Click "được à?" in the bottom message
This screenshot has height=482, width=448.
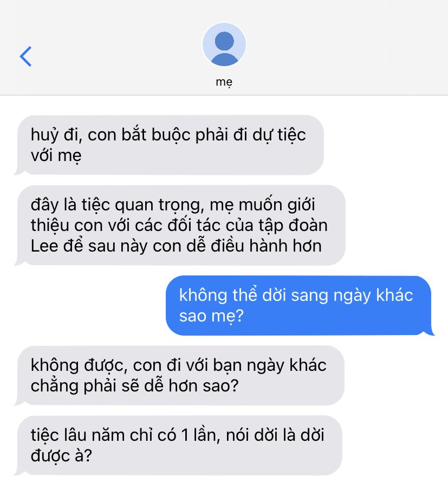pos(61,456)
